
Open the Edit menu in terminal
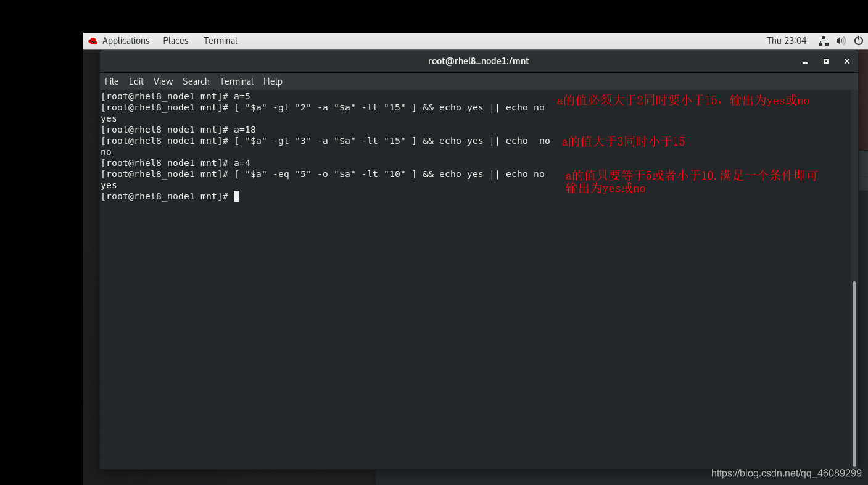click(136, 81)
